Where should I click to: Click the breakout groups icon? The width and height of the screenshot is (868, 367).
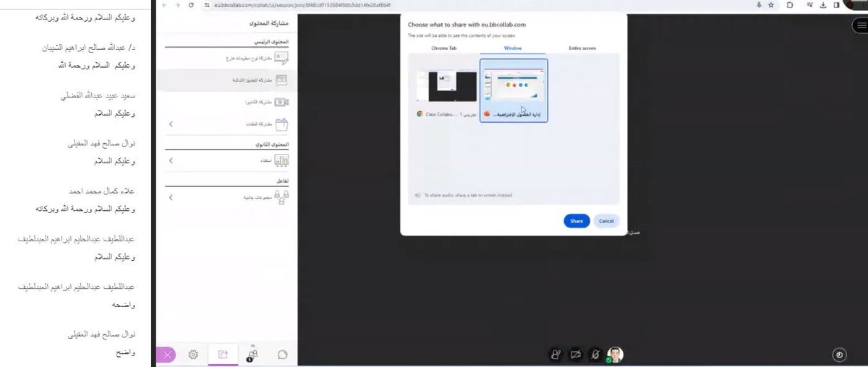281,197
